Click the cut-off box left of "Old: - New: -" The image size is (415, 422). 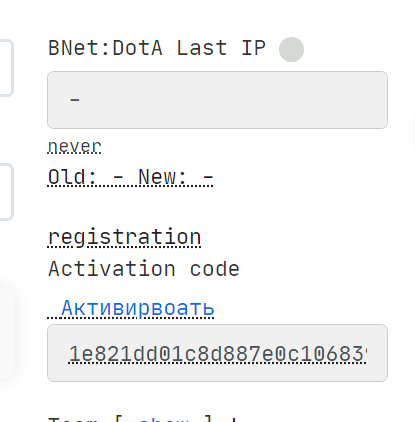6,192
